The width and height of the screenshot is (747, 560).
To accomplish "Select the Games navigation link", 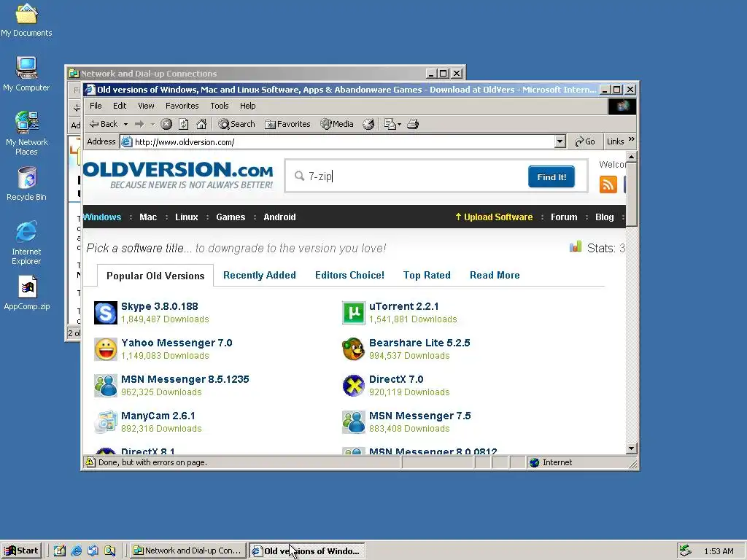I will [231, 217].
